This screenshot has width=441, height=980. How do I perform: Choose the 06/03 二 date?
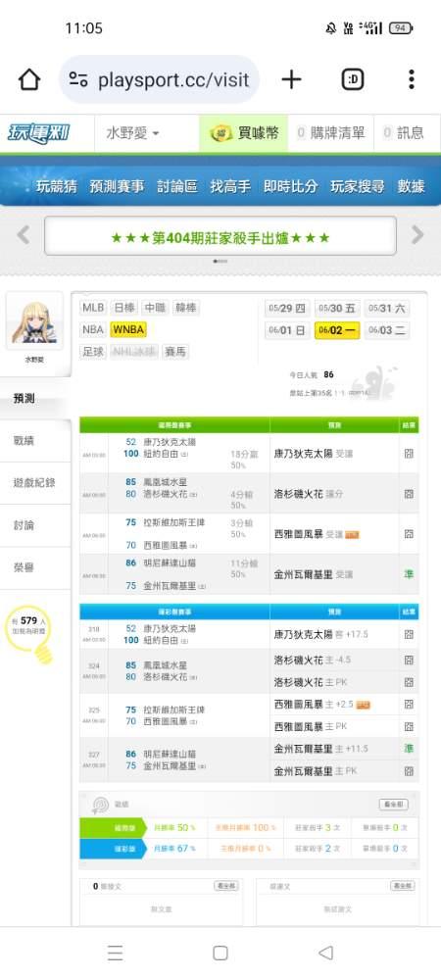coord(388,330)
